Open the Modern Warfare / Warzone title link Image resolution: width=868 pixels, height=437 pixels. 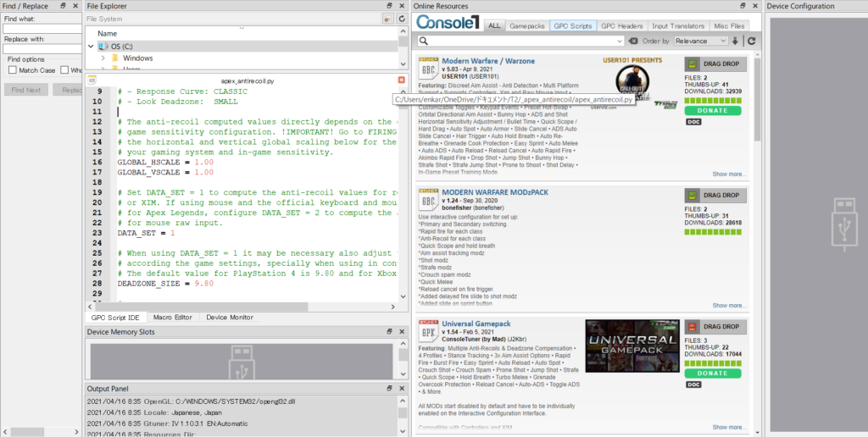[488, 61]
